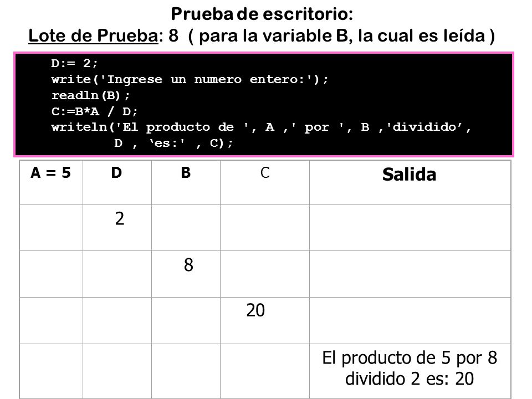
Task: Click the "D , 'es:' , C);" continuation line
Action: point(173,143)
